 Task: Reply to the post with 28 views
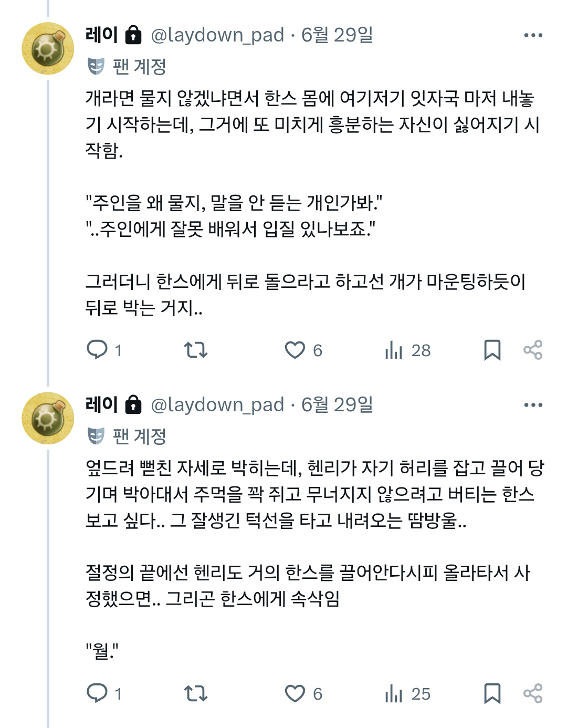pos(97,350)
